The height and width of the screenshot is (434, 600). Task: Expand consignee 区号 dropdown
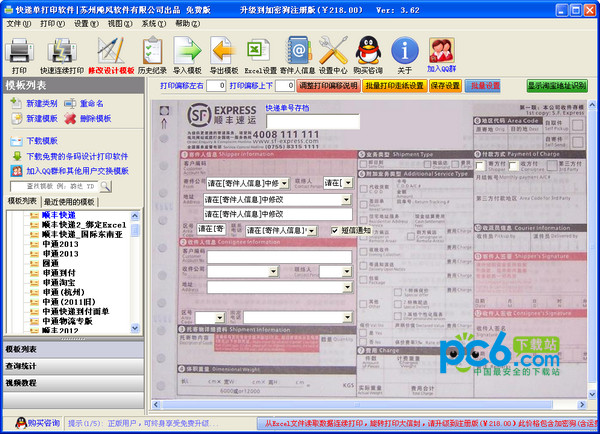(220, 318)
